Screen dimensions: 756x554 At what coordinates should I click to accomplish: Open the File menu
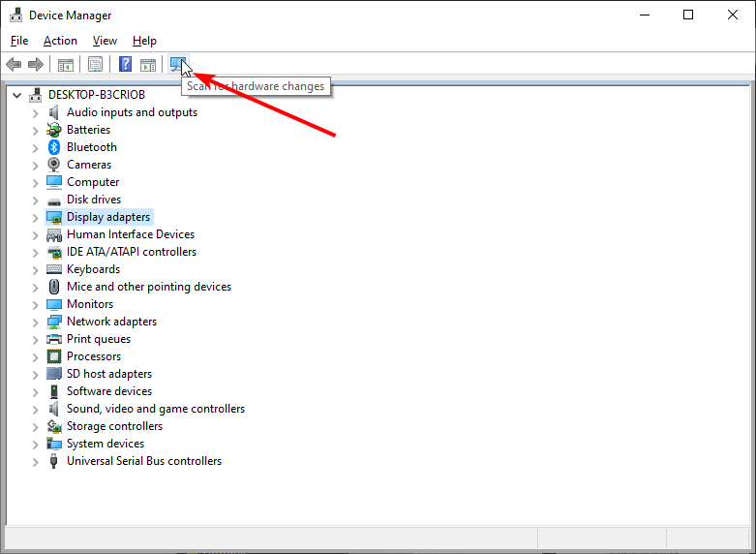(x=19, y=41)
